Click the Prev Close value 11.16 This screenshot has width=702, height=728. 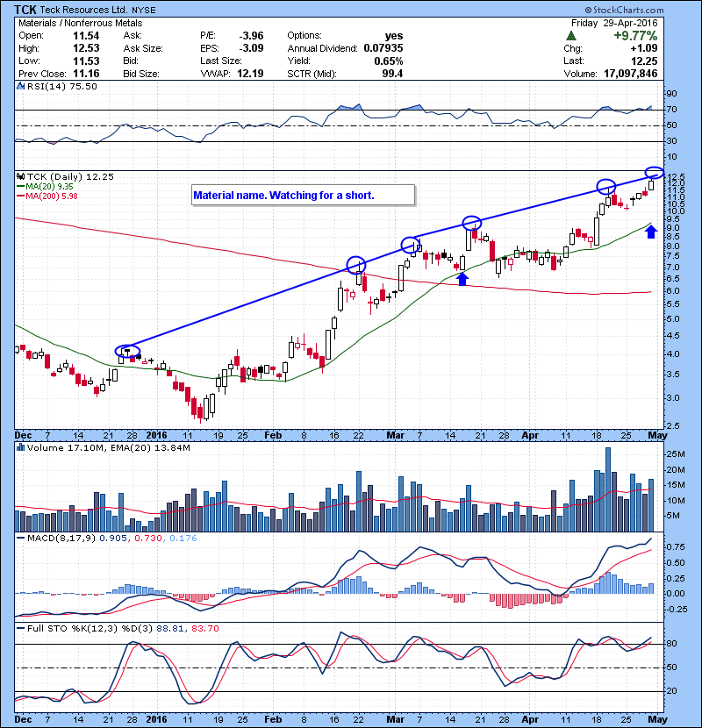pyautogui.click(x=86, y=74)
